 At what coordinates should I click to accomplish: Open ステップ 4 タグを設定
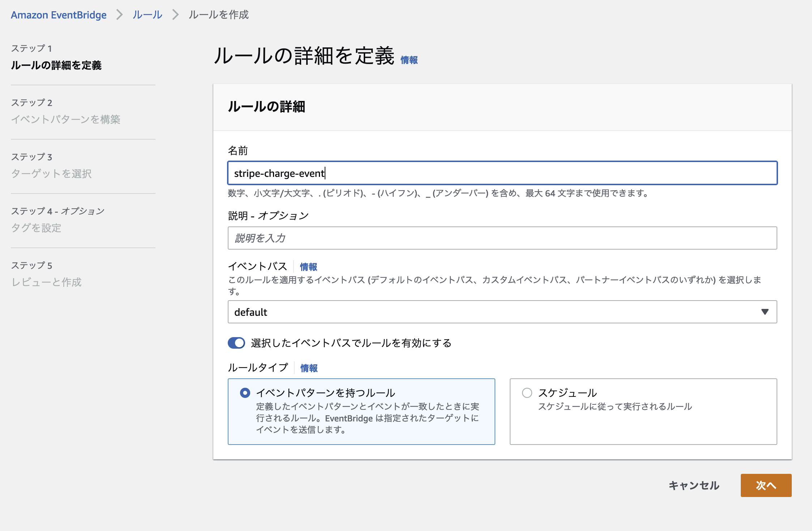point(36,228)
